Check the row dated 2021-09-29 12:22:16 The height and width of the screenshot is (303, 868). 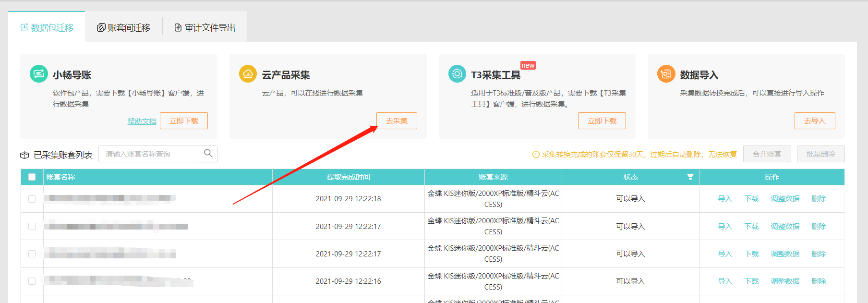32,281
